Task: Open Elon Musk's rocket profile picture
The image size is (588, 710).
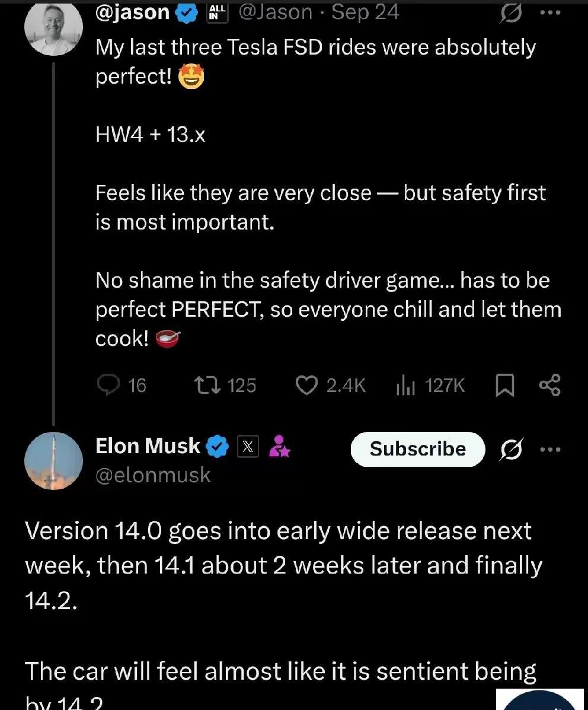Action: point(53,461)
